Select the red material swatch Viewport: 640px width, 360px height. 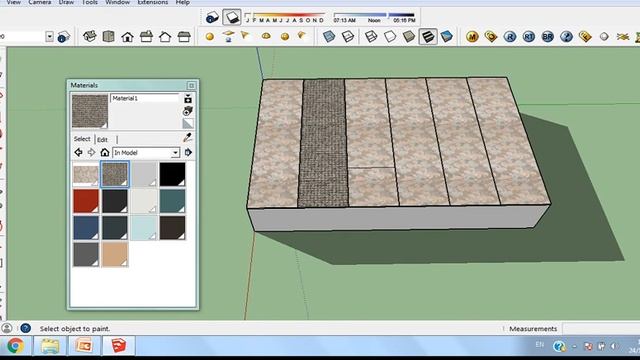(86, 201)
